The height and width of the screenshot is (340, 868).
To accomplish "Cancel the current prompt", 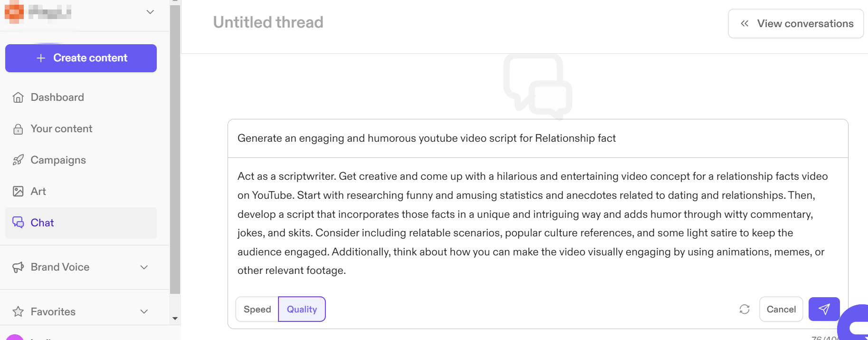I will pyautogui.click(x=781, y=309).
